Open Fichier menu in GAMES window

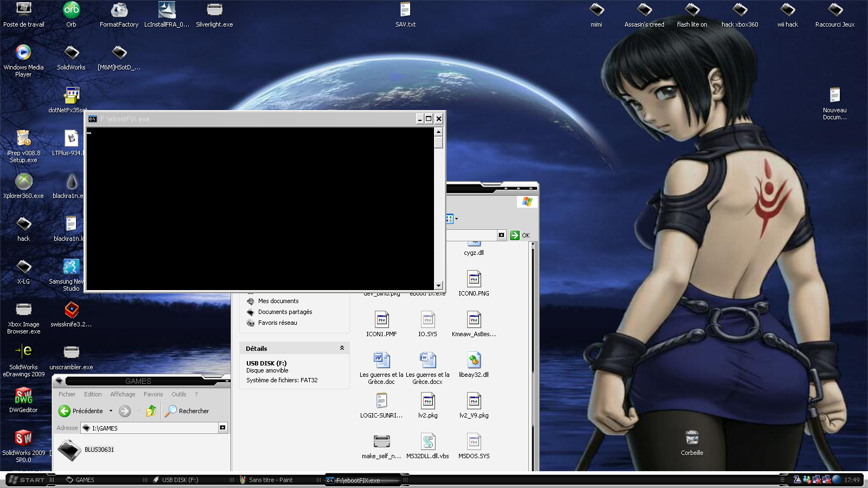tap(67, 394)
